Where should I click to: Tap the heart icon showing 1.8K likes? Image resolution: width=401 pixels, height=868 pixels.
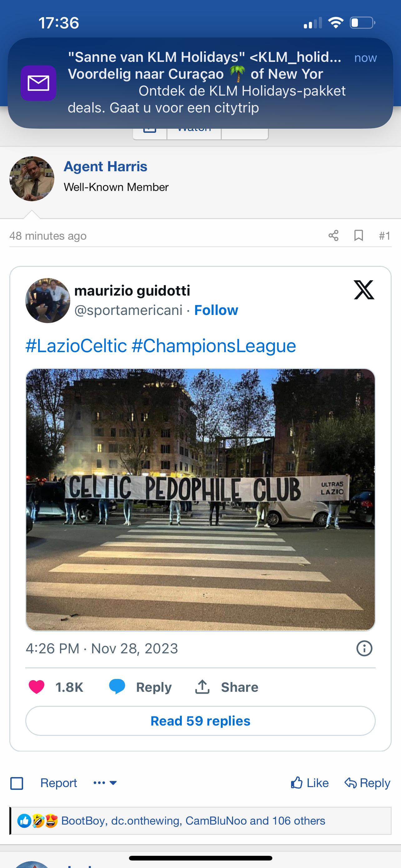(x=37, y=687)
